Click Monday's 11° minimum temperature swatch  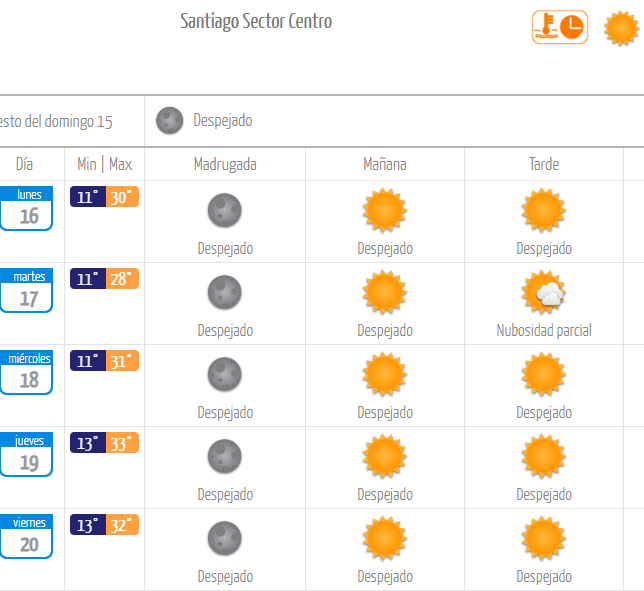point(88,197)
